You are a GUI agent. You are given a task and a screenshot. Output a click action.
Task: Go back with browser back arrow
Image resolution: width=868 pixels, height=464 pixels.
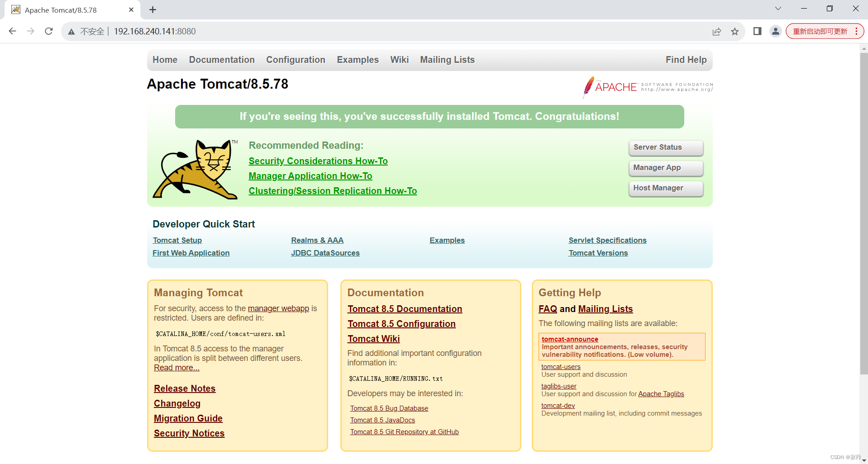tap(13, 31)
